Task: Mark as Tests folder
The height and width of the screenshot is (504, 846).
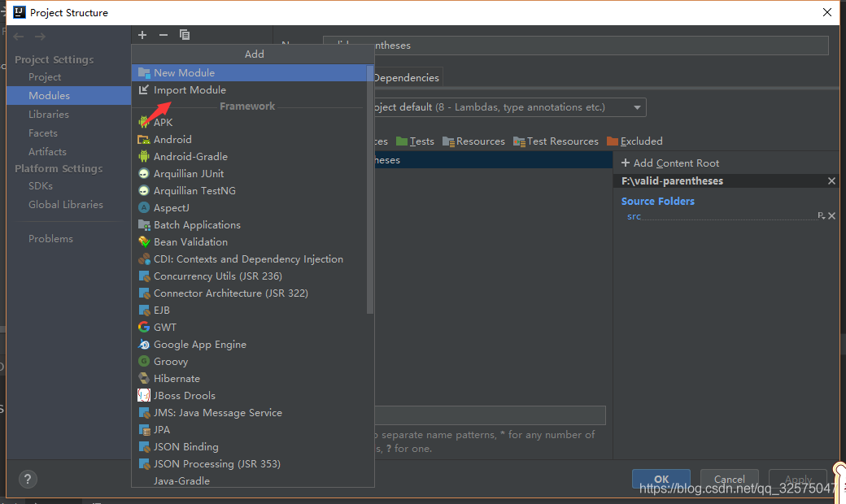Action: point(415,141)
